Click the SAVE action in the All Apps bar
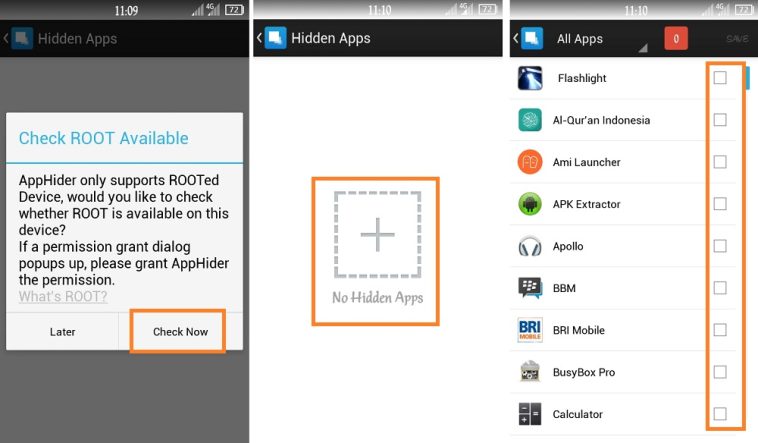The height and width of the screenshot is (443, 758). point(737,39)
